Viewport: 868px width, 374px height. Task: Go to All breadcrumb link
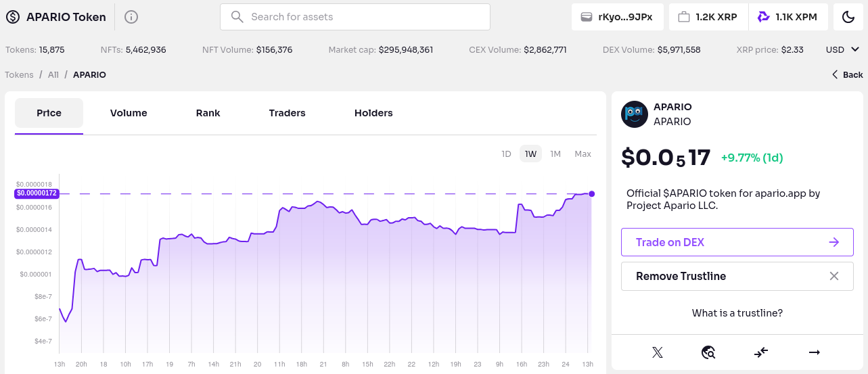(53, 74)
